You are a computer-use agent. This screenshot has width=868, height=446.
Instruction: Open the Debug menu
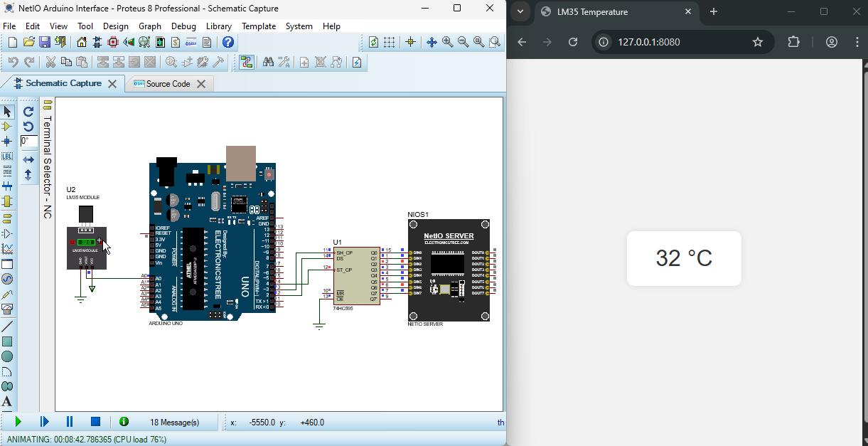coord(183,26)
